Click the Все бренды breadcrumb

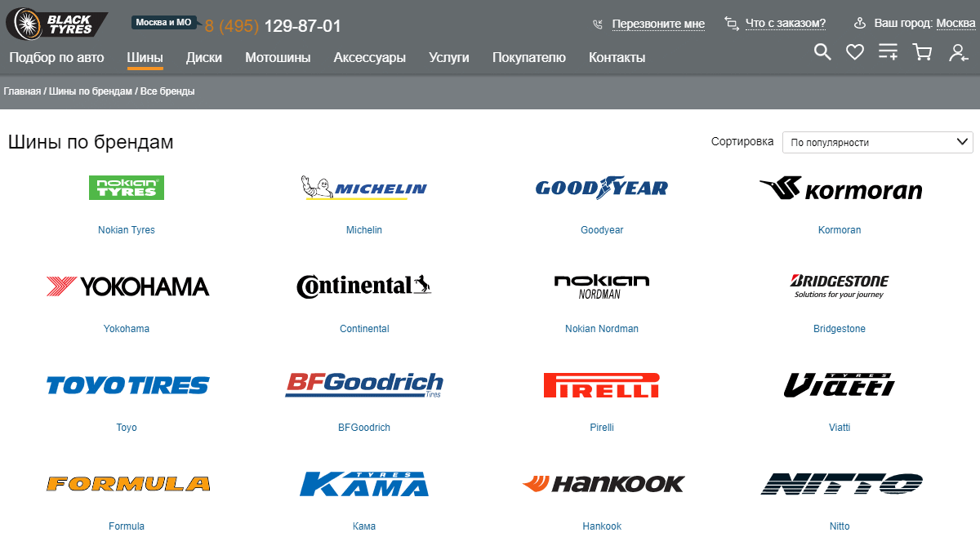(x=167, y=91)
